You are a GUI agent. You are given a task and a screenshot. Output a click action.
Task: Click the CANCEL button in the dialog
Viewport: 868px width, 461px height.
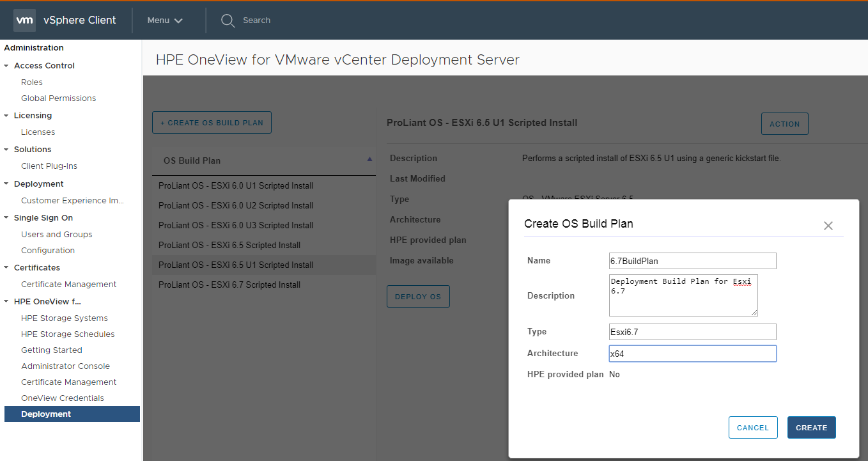pos(753,427)
